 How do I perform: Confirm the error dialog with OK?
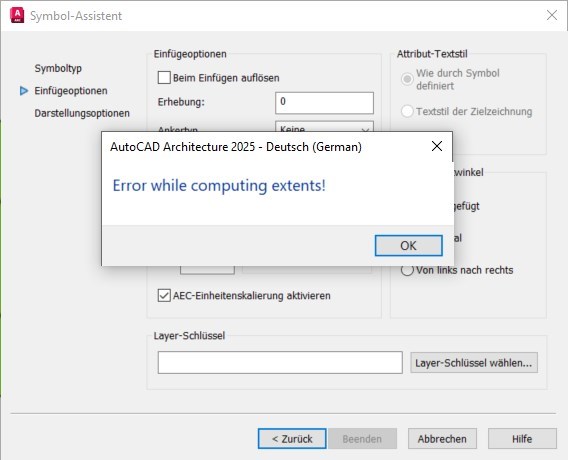(409, 246)
